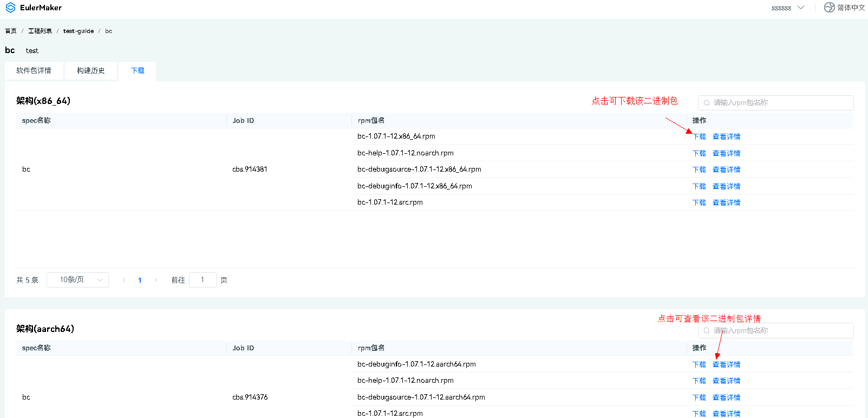
Task: Click the EulerMaker logo icon
Action: click(x=10, y=8)
